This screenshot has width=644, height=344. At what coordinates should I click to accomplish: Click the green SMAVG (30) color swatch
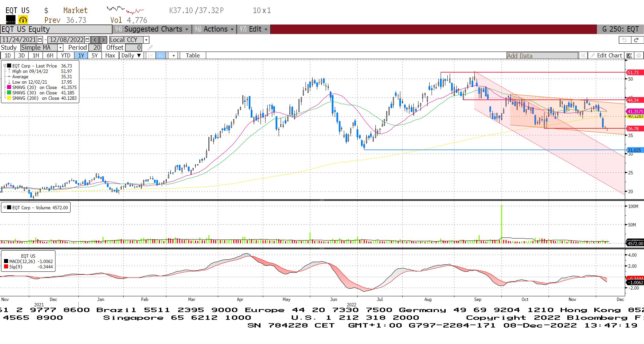pos(9,93)
